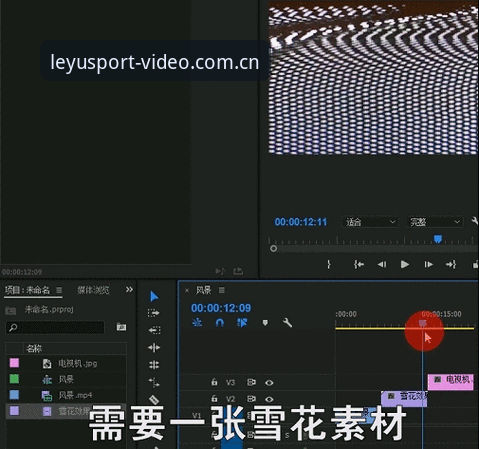The image size is (479, 449).
Task: Click the pink label of 电视机.jpg
Action: click(x=14, y=363)
